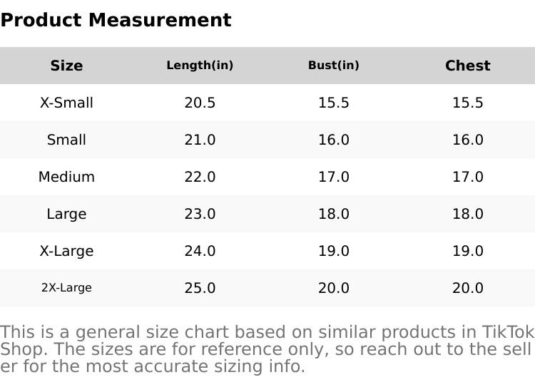The height and width of the screenshot is (392, 535).
Task: Select the 2X-Large size row label
Action: [x=66, y=288]
